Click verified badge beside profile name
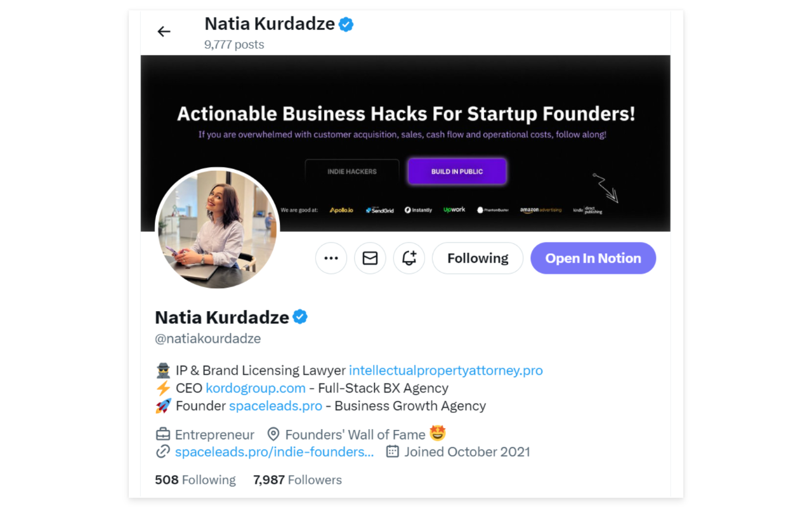 (x=300, y=317)
